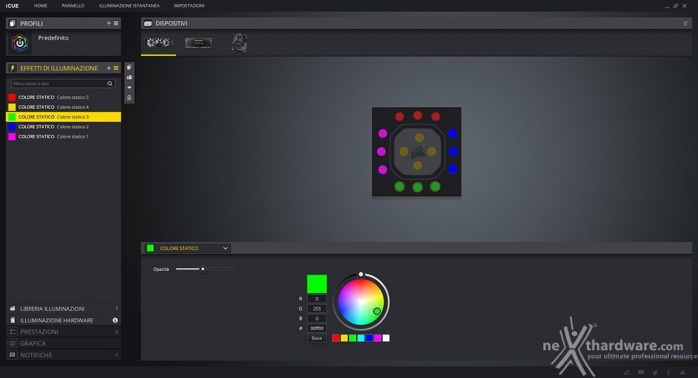This screenshot has width=698, height=378.
Task: Expand the Libreria Illuminazioni section
Action: click(63, 309)
